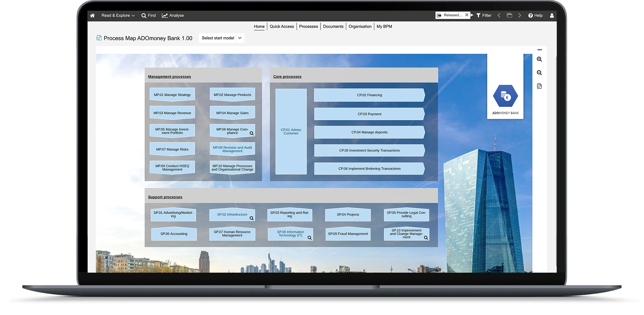
Task: Expand the Read & Explore dropdown
Action: 118,15
